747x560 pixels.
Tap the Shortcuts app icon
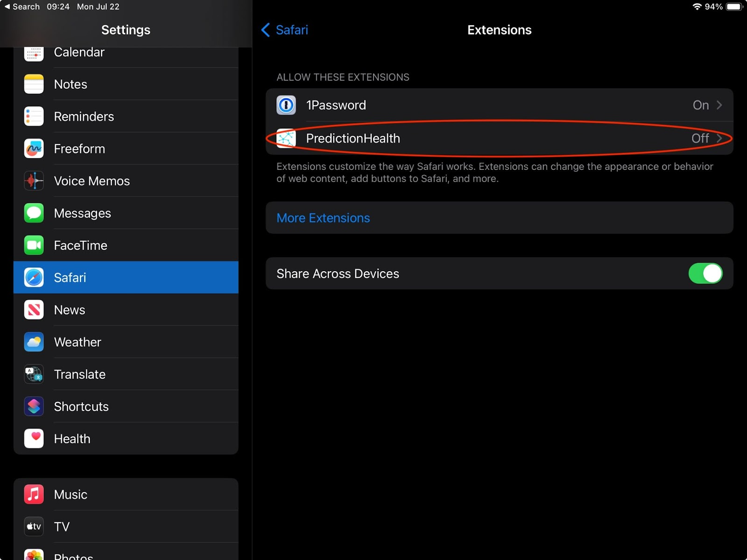34,406
